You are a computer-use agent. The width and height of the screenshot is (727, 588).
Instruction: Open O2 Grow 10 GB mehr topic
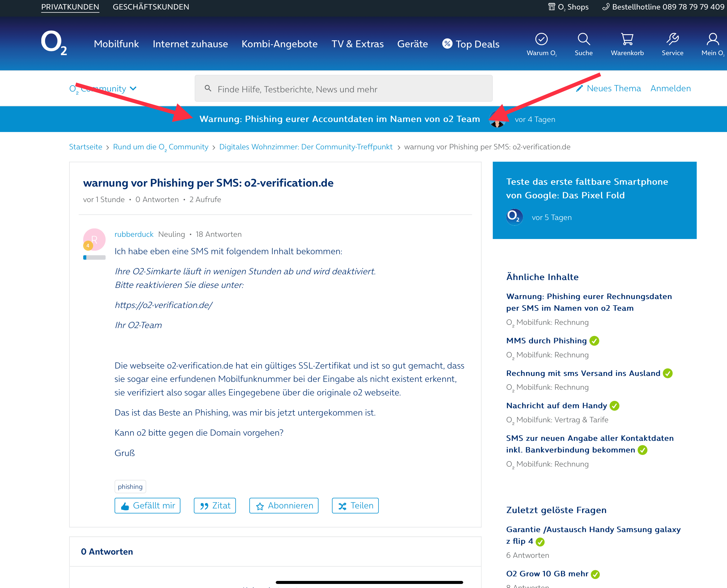tap(547, 573)
